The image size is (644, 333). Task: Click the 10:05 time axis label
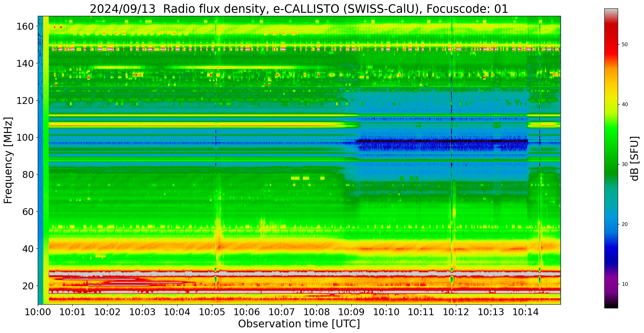pos(212,312)
